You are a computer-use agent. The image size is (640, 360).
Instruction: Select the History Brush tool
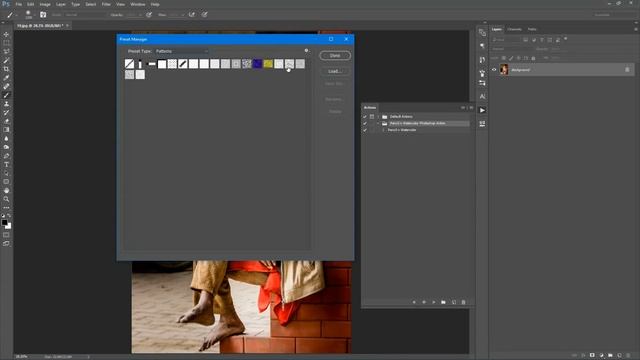[x=6, y=112]
